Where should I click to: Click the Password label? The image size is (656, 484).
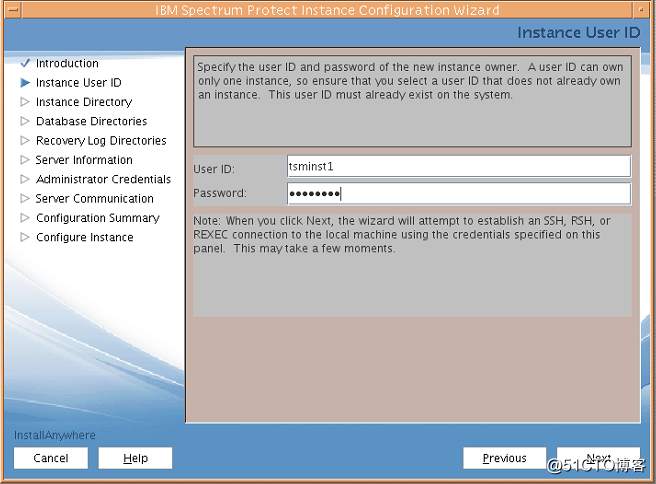click(x=220, y=193)
